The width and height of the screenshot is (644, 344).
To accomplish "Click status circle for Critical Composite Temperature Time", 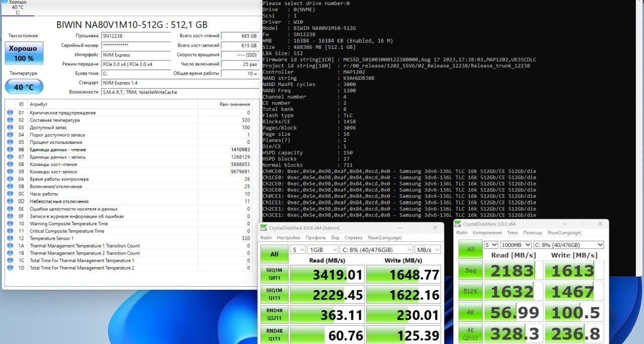I will (x=10, y=231).
